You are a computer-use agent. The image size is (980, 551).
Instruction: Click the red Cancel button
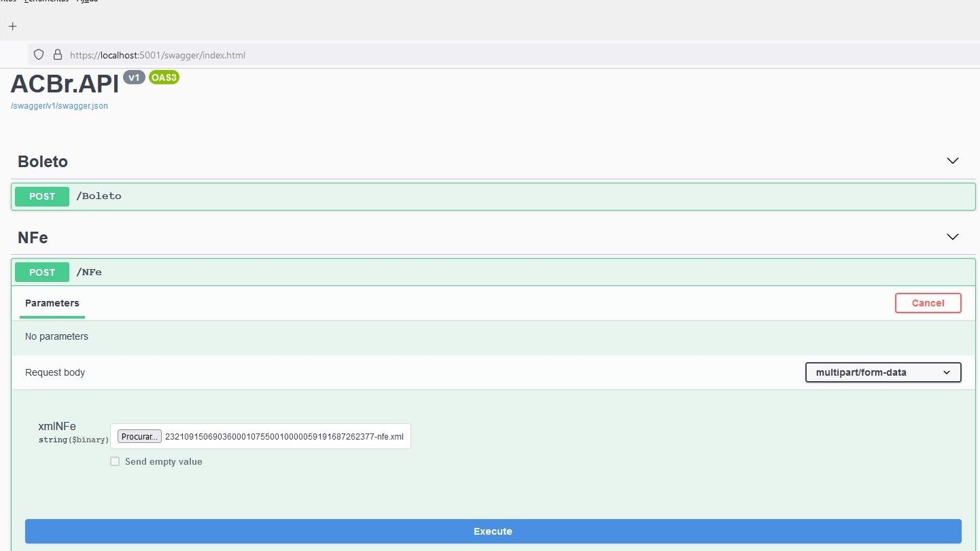point(928,303)
